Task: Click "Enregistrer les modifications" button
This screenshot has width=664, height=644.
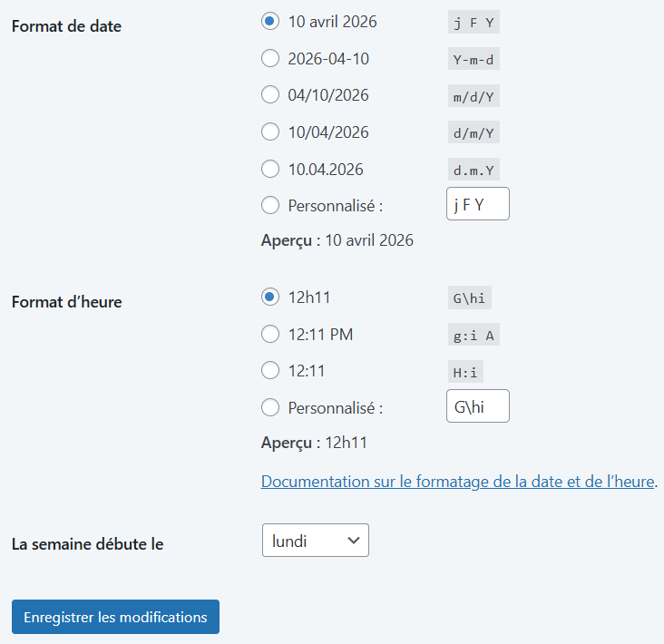Action: [x=115, y=617]
